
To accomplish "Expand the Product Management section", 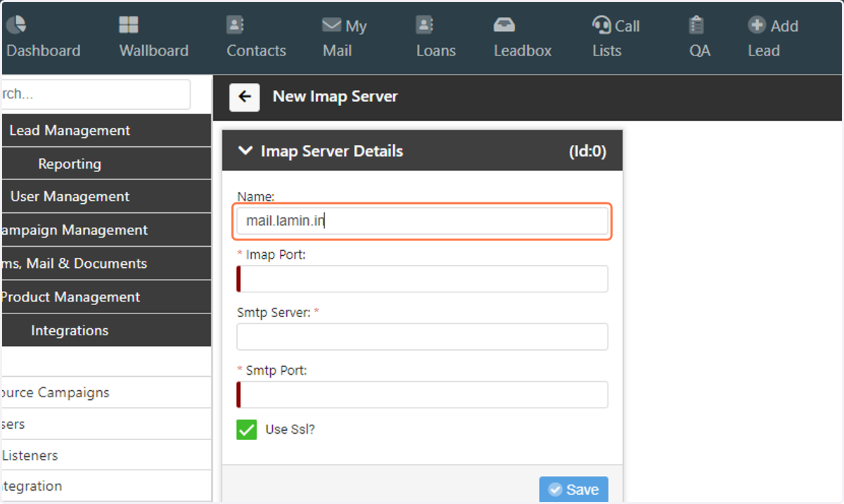I will 105,297.
